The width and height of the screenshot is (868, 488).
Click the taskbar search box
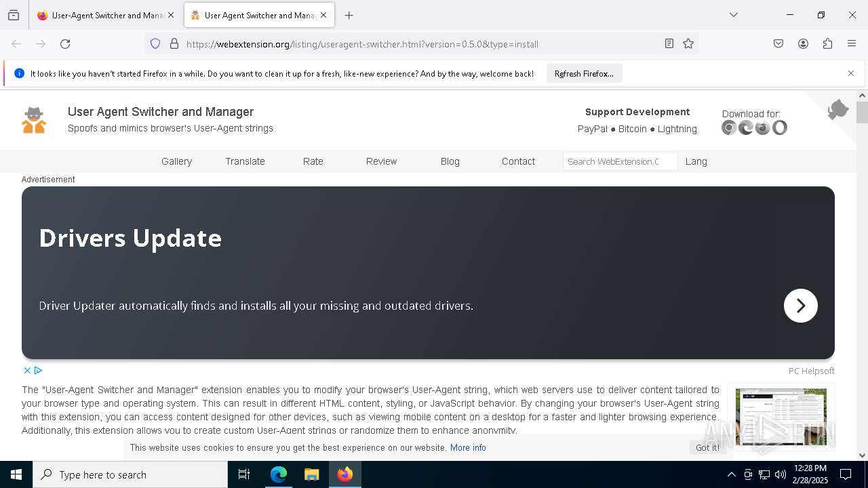tap(130, 474)
